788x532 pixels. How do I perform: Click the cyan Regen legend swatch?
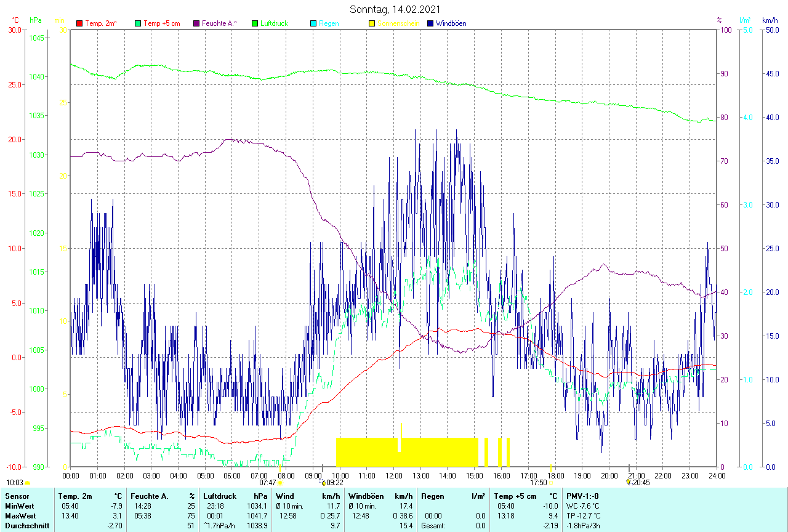tap(313, 23)
